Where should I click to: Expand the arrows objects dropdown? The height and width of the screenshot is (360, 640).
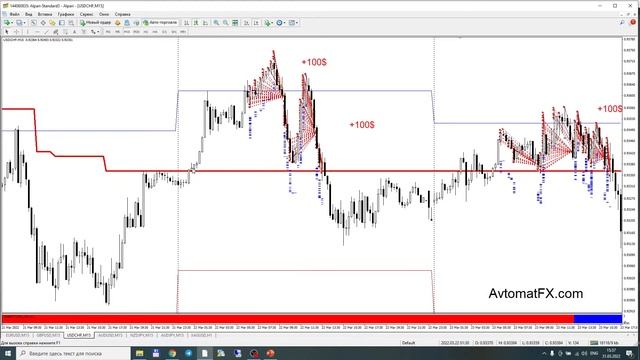click(x=98, y=31)
